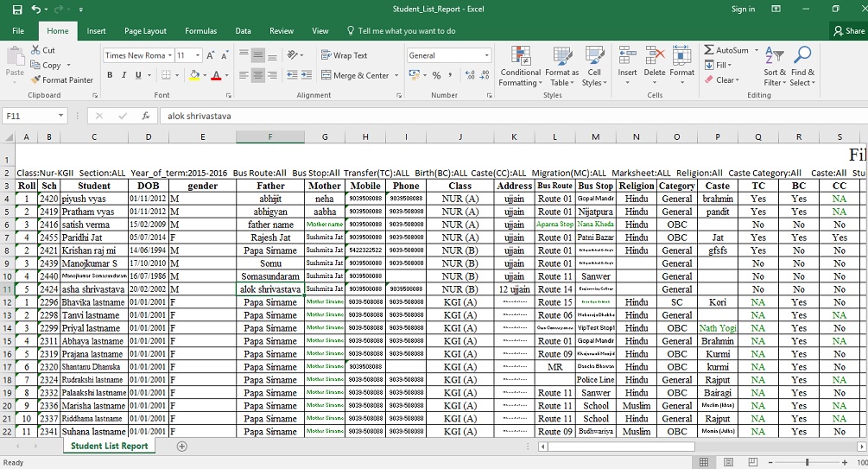868x469 pixels.
Task: Toggle Wrap Text for the cell
Action: click(x=343, y=55)
